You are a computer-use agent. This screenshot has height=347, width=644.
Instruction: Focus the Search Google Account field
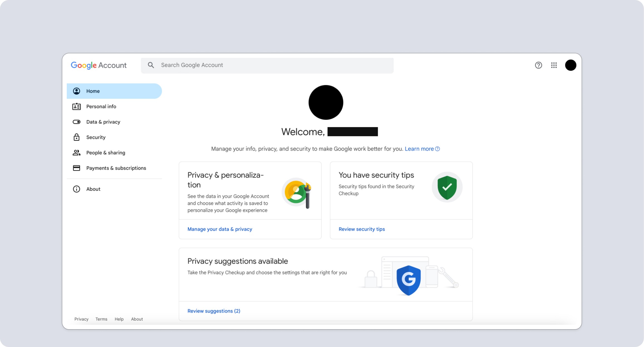coord(267,65)
